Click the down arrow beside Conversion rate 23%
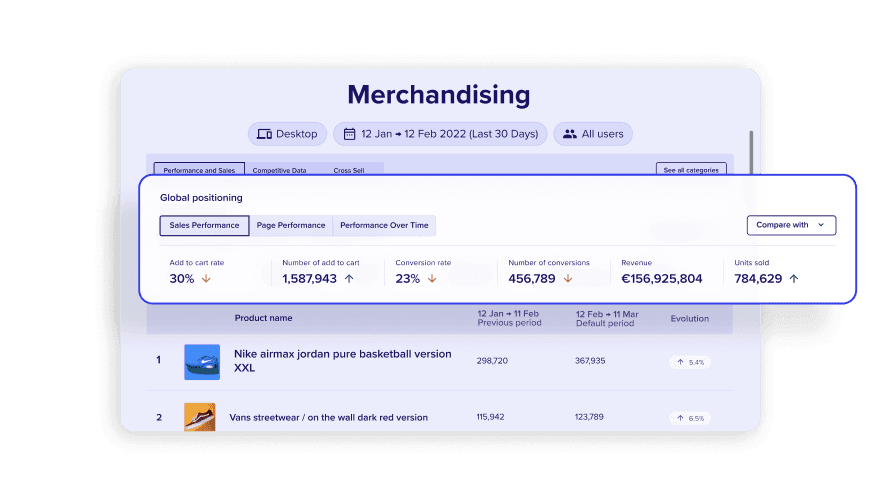The width and height of the screenshot is (880, 500). 432,279
